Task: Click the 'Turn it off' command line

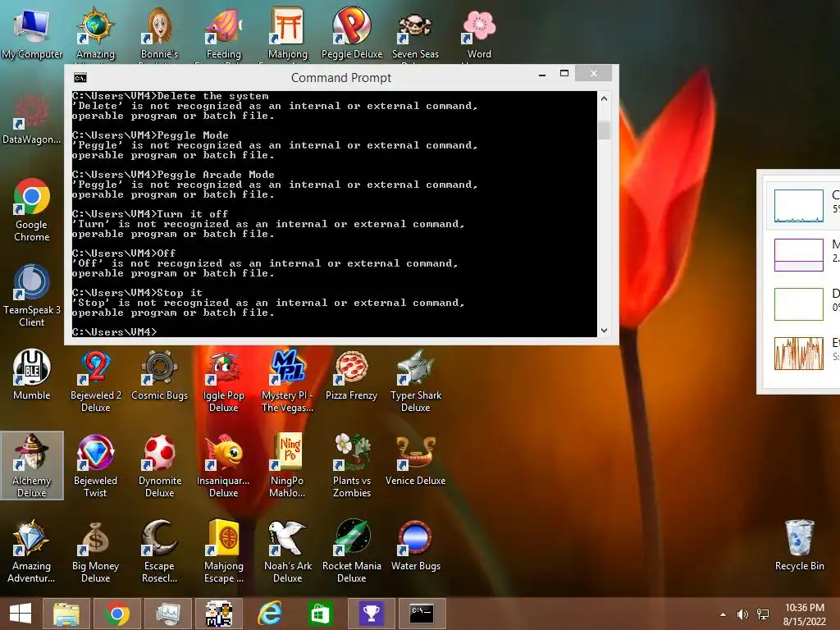Action: (151, 214)
